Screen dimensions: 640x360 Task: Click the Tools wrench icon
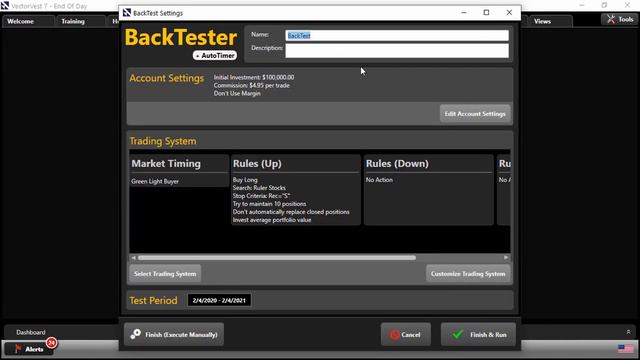(611, 19)
